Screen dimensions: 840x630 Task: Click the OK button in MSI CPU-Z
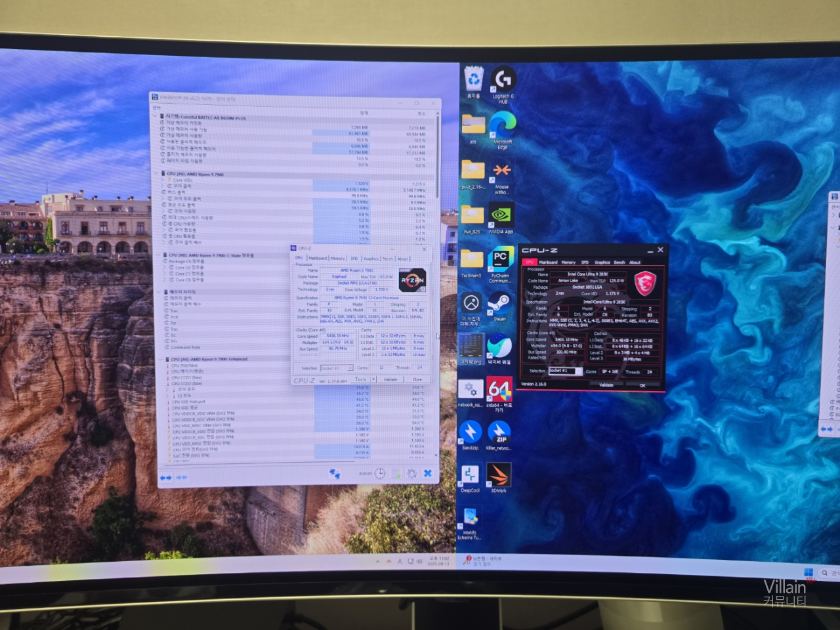tap(642, 385)
